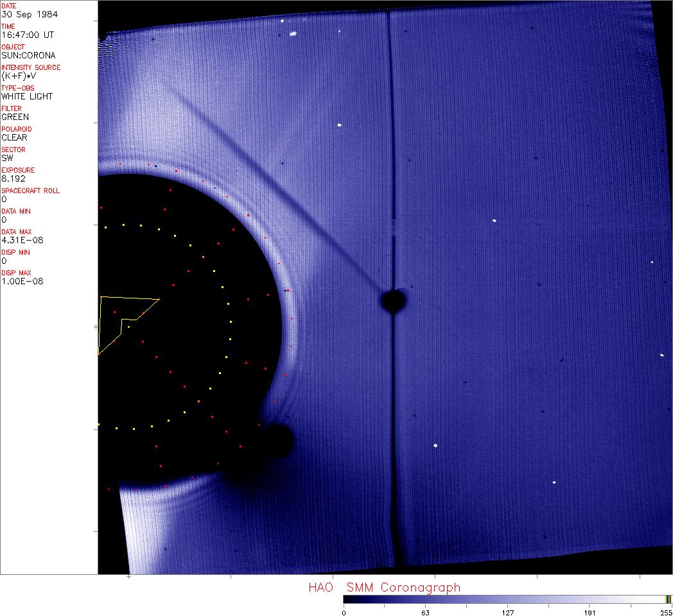Click the exposure value 8.192

(13, 178)
